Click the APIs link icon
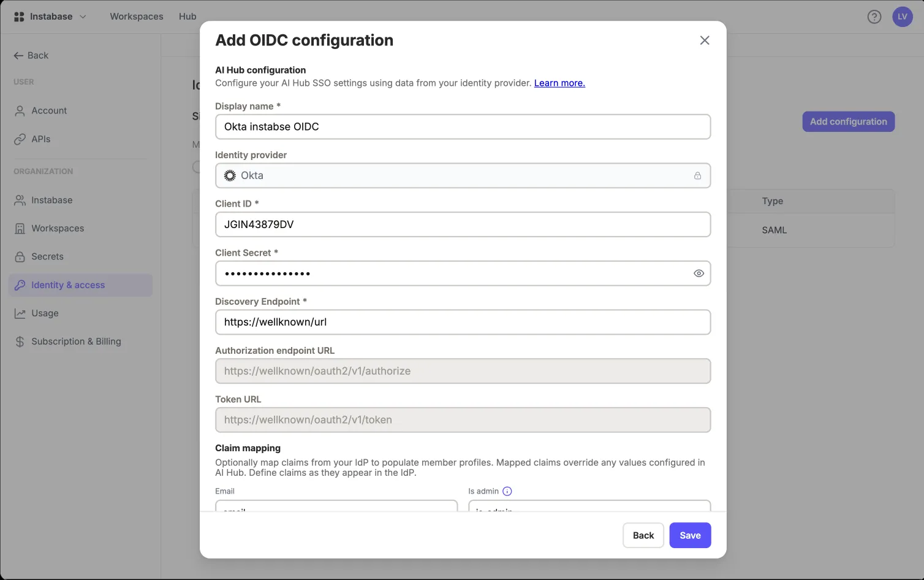 point(20,139)
